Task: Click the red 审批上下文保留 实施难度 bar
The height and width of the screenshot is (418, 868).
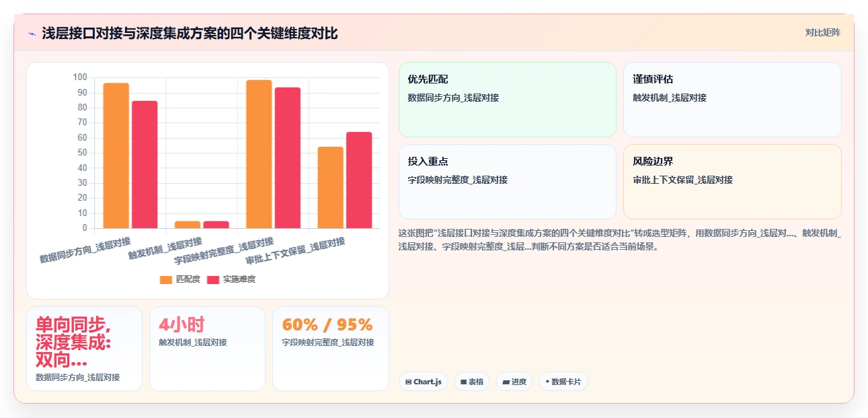Action: [359, 180]
